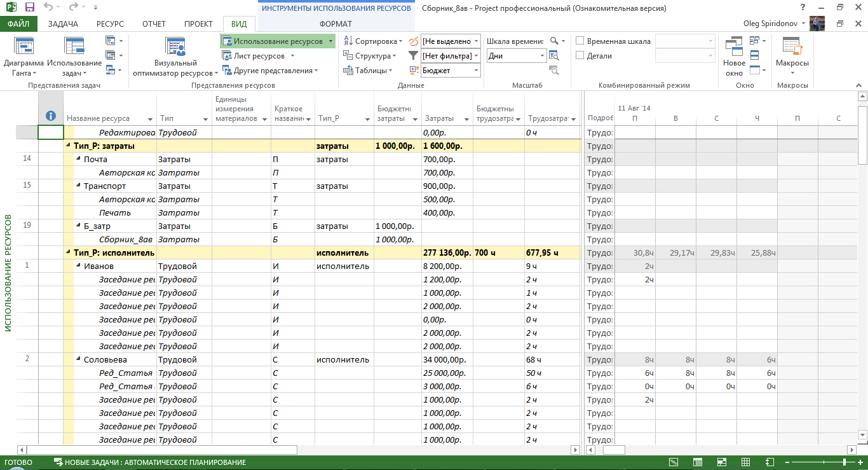Click the Gantt chart view icon in the status bar
The image size is (868, 470).
[x=673, y=462]
